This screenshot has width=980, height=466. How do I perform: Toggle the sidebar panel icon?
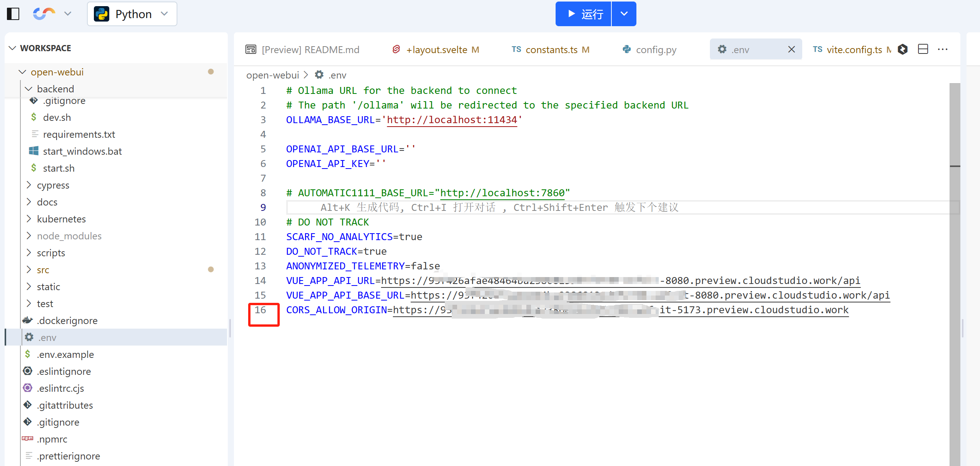tap(13, 14)
